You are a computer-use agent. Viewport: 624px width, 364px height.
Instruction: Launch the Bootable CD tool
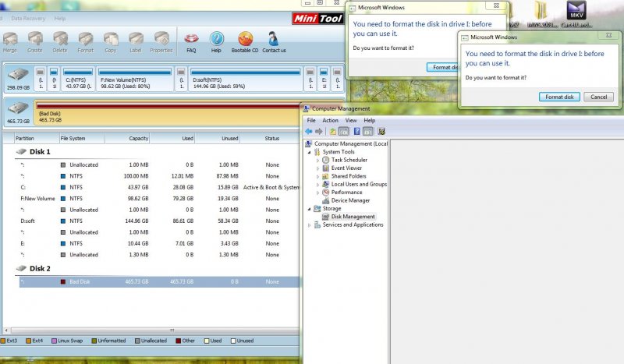(x=245, y=42)
